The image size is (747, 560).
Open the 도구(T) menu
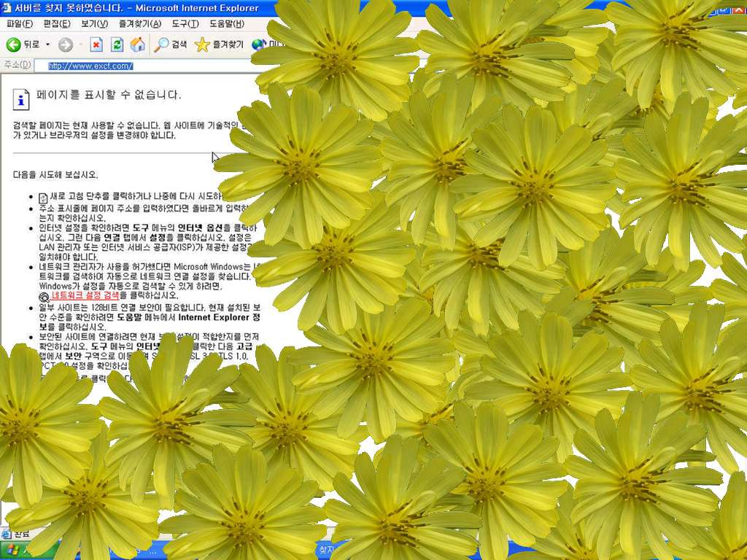[185, 24]
